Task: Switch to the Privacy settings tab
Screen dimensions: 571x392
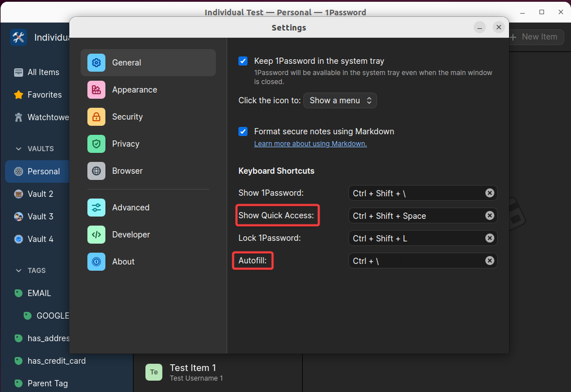Action: coord(148,144)
